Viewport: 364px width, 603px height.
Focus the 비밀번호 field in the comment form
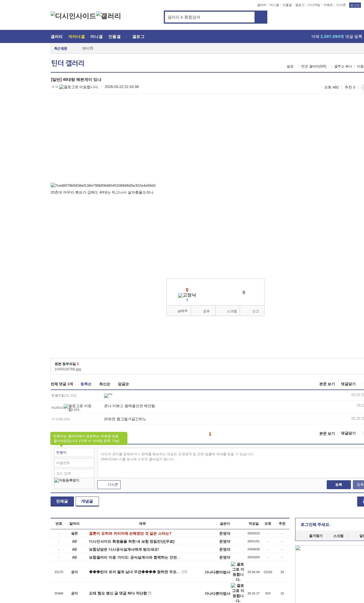[x=74, y=463]
